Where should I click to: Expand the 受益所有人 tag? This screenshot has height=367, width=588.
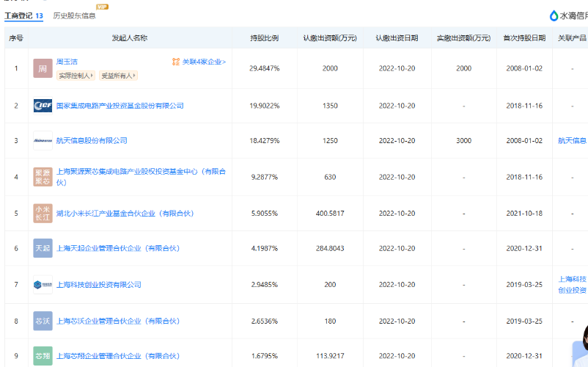[x=119, y=76]
